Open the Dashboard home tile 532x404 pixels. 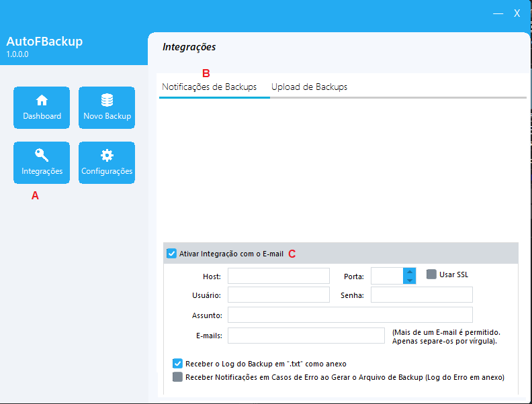tap(42, 108)
